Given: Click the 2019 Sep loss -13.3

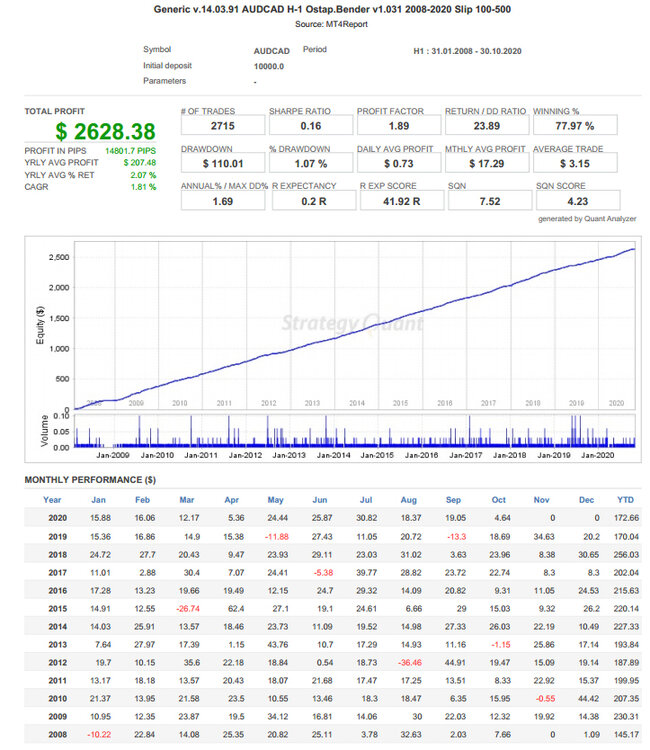Looking at the screenshot, I should (x=456, y=537).
